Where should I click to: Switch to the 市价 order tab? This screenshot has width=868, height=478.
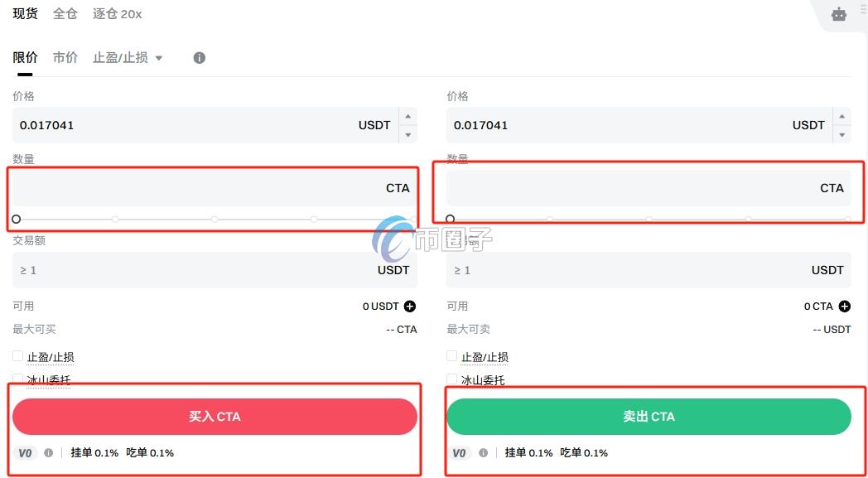pyautogui.click(x=65, y=57)
